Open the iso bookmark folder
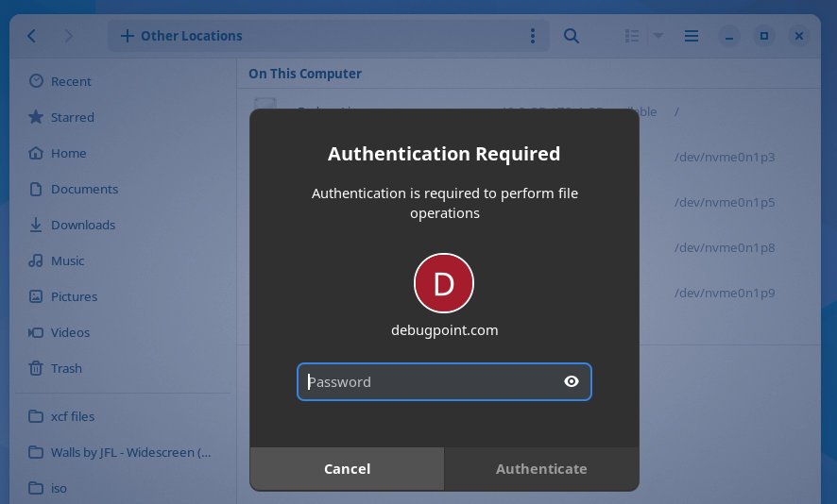The width and height of the screenshot is (837, 504). click(59, 488)
